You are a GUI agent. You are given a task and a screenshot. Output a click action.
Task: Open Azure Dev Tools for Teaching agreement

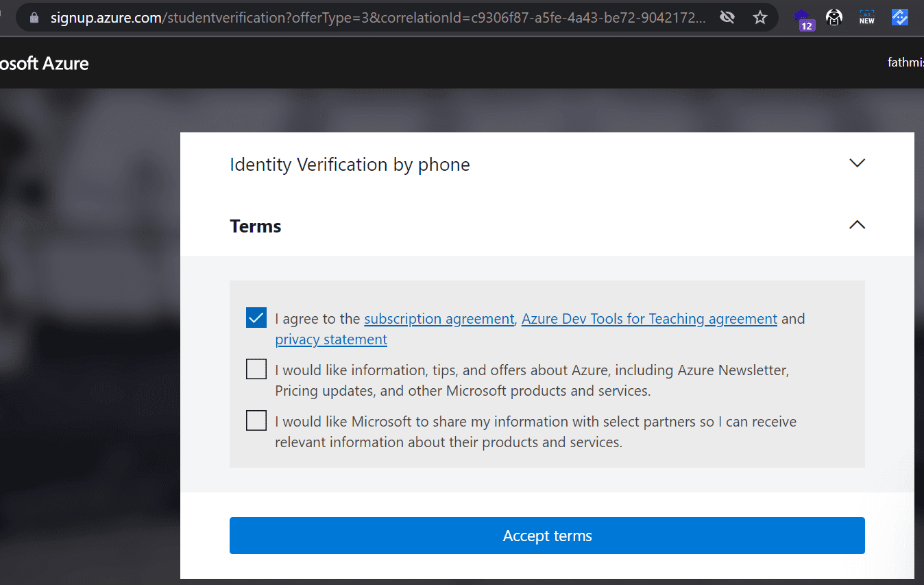click(649, 319)
